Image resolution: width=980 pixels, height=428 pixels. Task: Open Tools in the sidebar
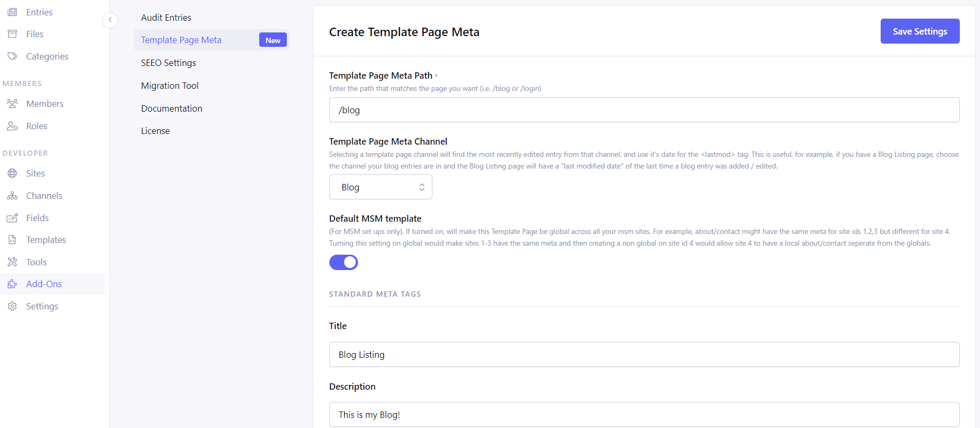coord(36,262)
